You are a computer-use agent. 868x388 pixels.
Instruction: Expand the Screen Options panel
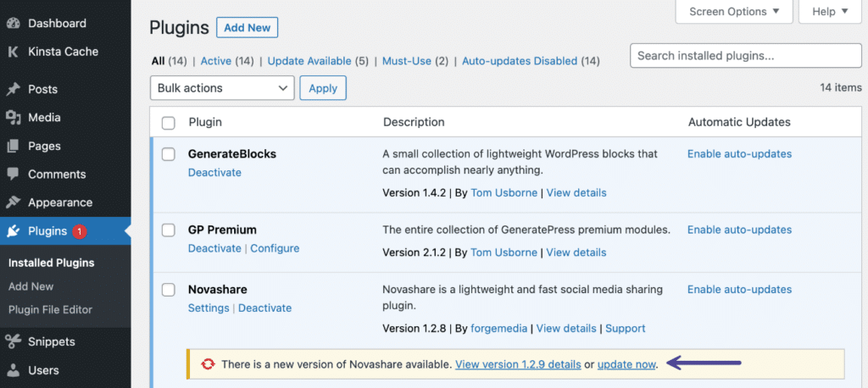click(734, 12)
